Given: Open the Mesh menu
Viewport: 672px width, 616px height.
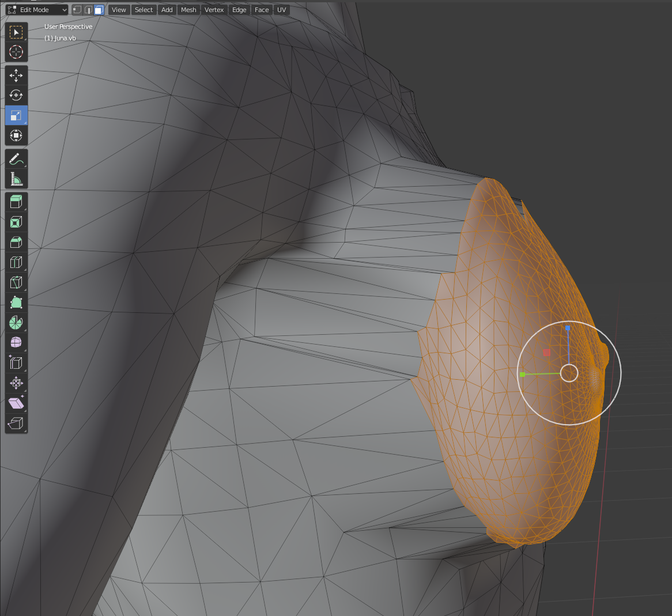Looking at the screenshot, I should (x=188, y=10).
